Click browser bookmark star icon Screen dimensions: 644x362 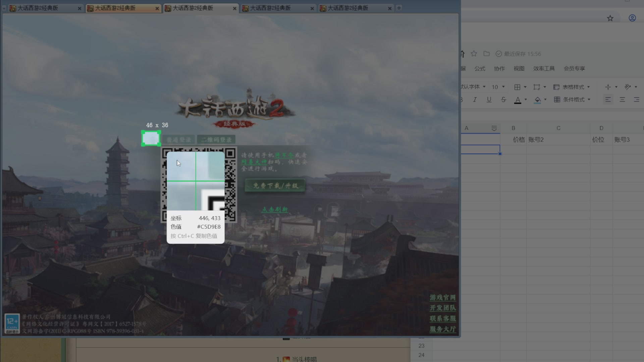pyautogui.click(x=610, y=18)
